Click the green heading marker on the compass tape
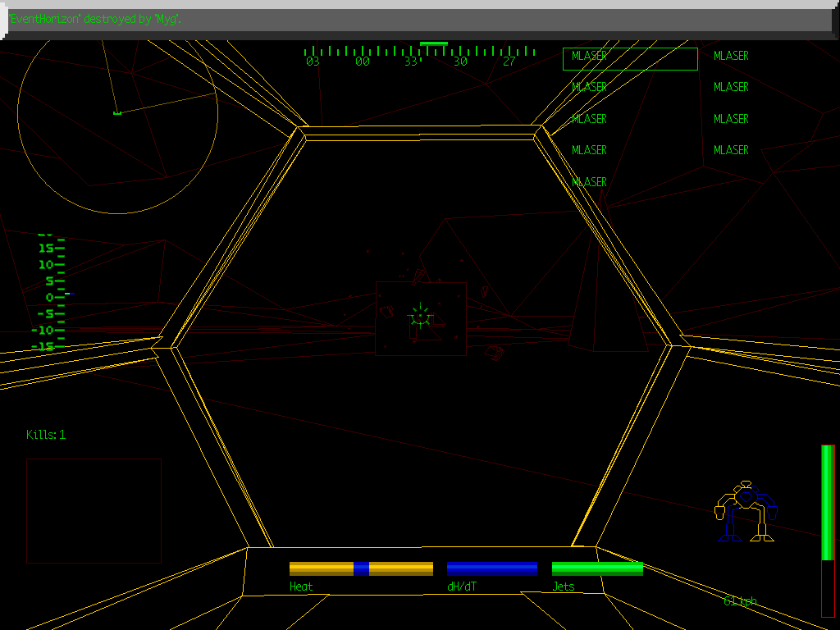The height and width of the screenshot is (630, 840). (432, 44)
